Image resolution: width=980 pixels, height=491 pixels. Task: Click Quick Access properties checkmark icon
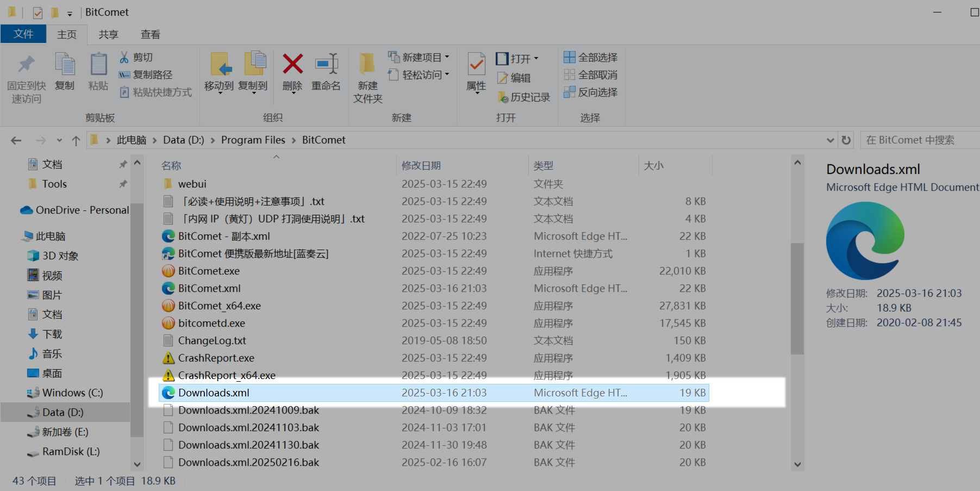(38, 12)
